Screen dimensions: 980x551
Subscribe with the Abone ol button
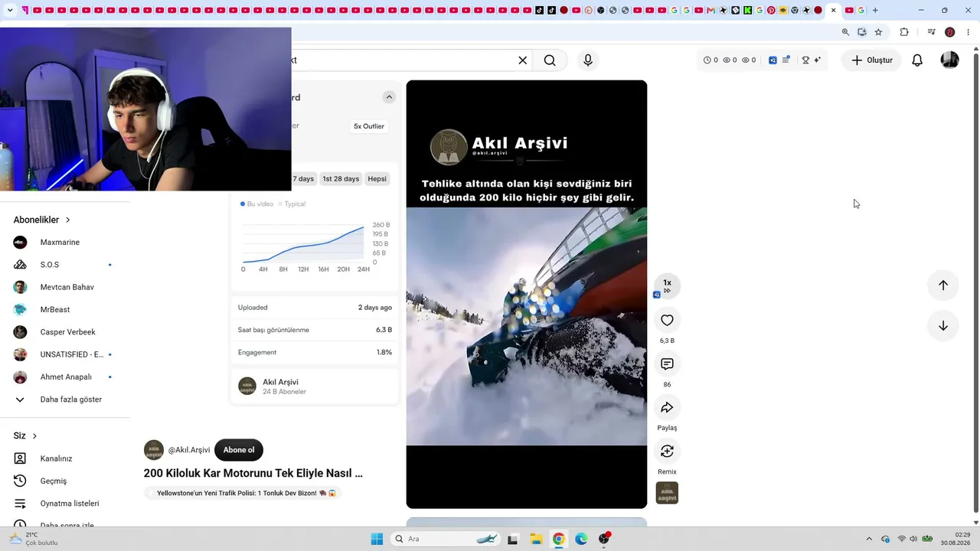[x=239, y=450]
